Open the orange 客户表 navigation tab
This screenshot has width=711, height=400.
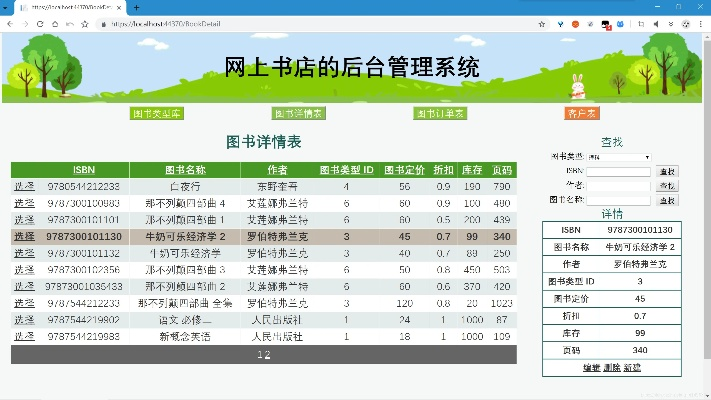pyautogui.click(x=581, y=114)
